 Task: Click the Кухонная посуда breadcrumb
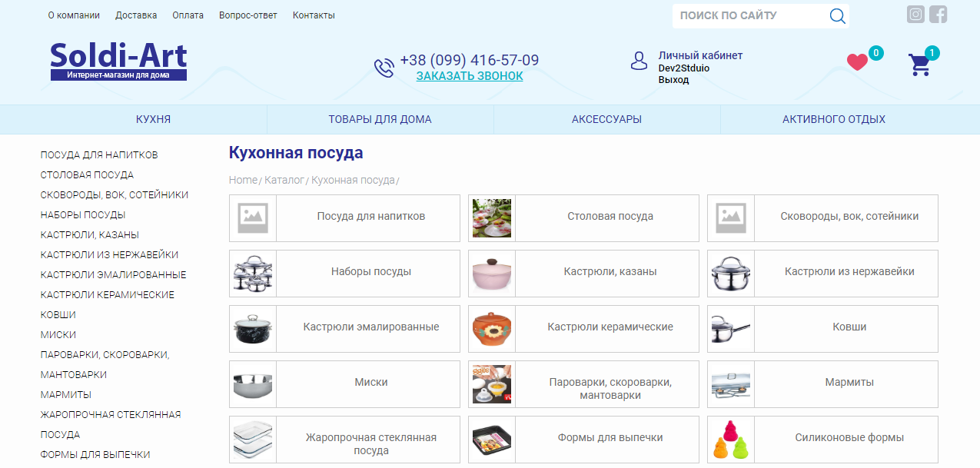(x=353, y=180)
